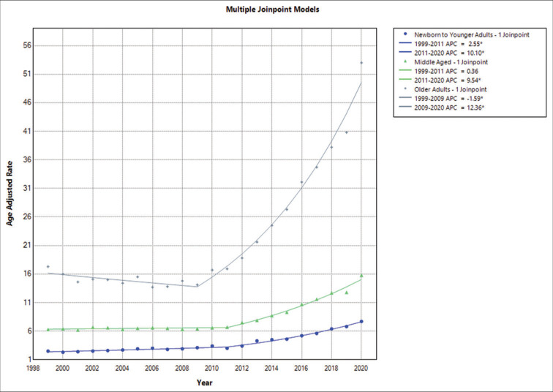Click x-axis tick label 2016
Image resolution: width=553 pixels, height=392 pixels.
click(x=301, y=369)
